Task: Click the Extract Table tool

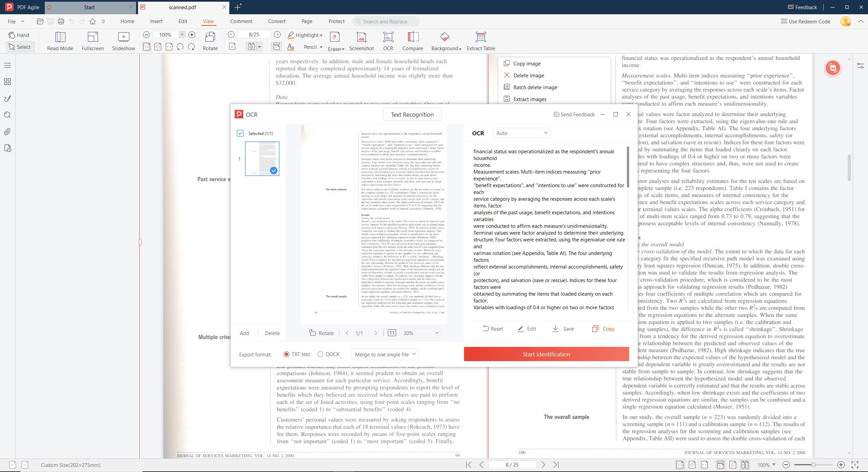Action: point(481,41)
